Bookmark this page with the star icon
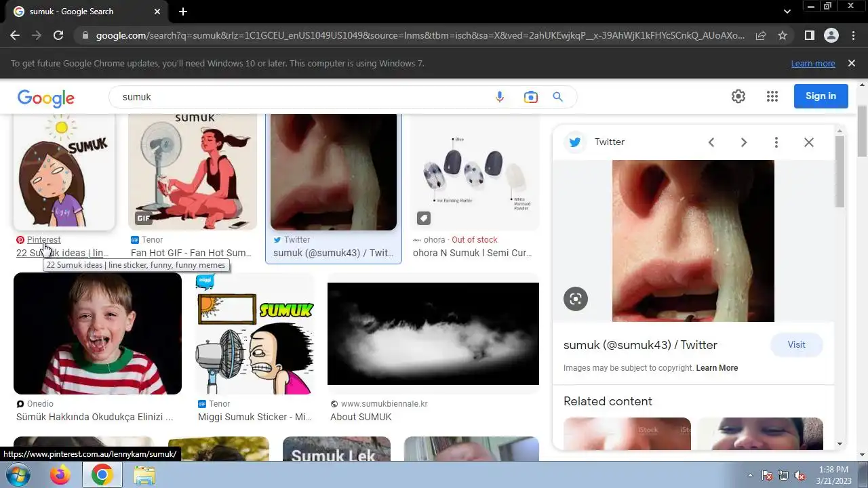Viewport: 868px width, 488px height. pyautogui.click(x=783, y=35)
